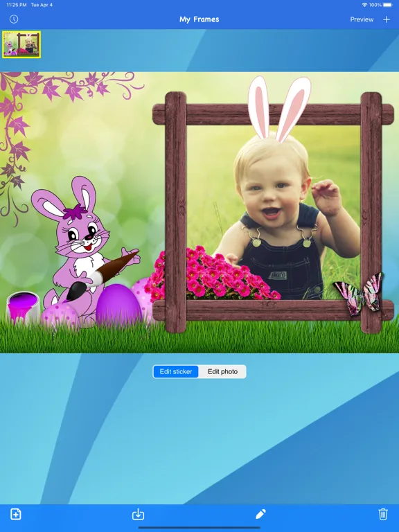Switch to Edit photo mode
399x532 pixels.
[222, 371]
